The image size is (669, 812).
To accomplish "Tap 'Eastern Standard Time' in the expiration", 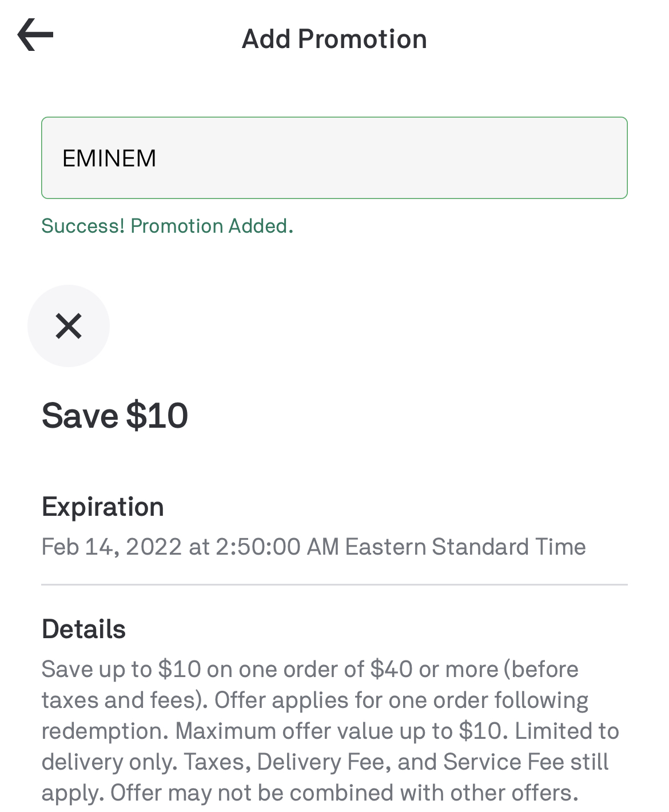I will point(465,547).
